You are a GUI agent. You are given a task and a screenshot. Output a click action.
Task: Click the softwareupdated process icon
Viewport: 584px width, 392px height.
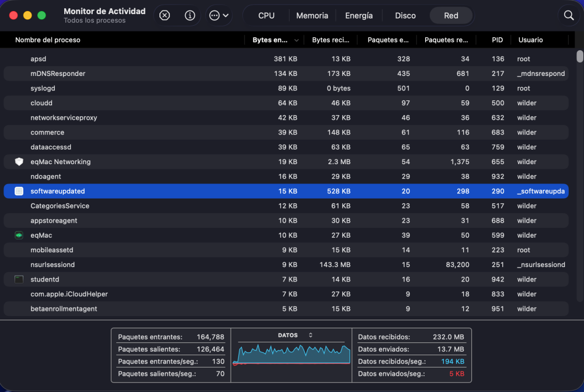pos(19,191)
